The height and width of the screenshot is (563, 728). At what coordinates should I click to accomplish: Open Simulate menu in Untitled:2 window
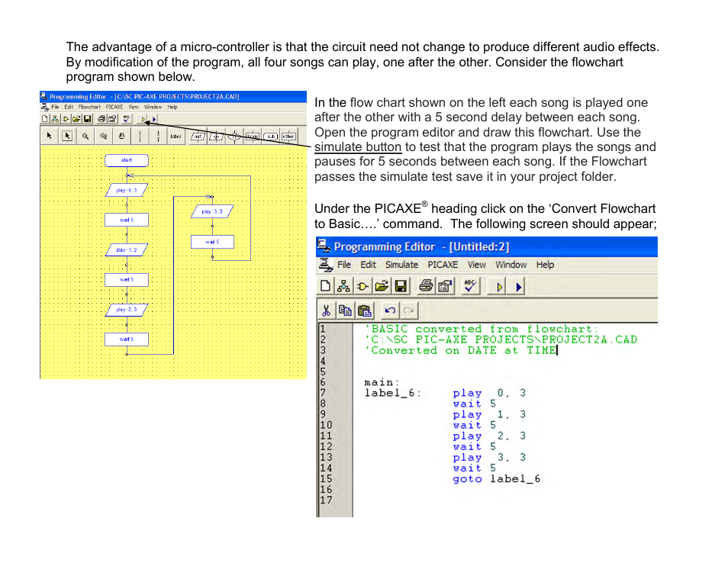coord(401,265)
